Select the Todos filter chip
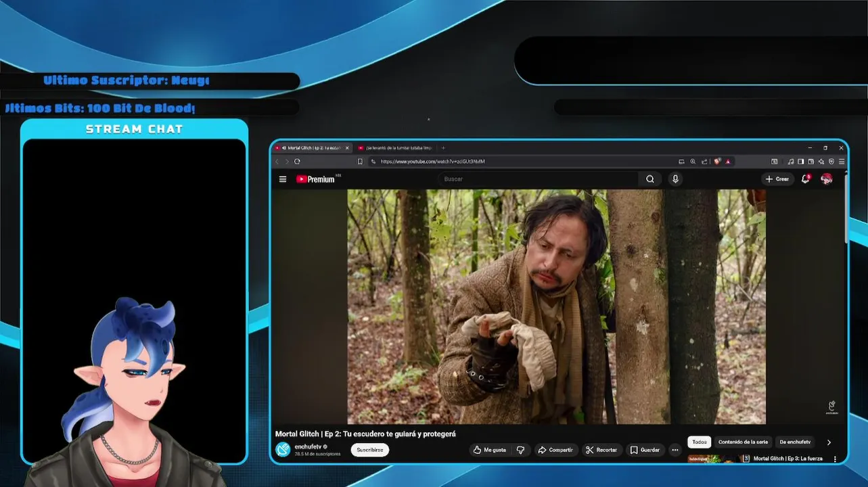The height and width of the screenshot is (487, 868). point(700,442)
